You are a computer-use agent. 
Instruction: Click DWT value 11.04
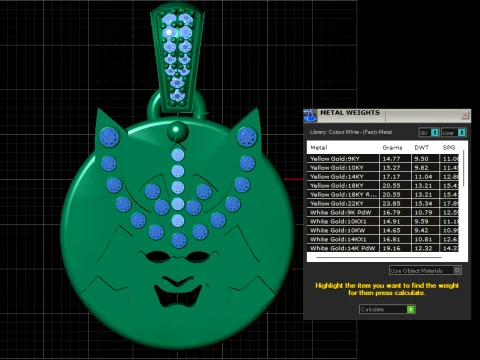tap(423, 177)
